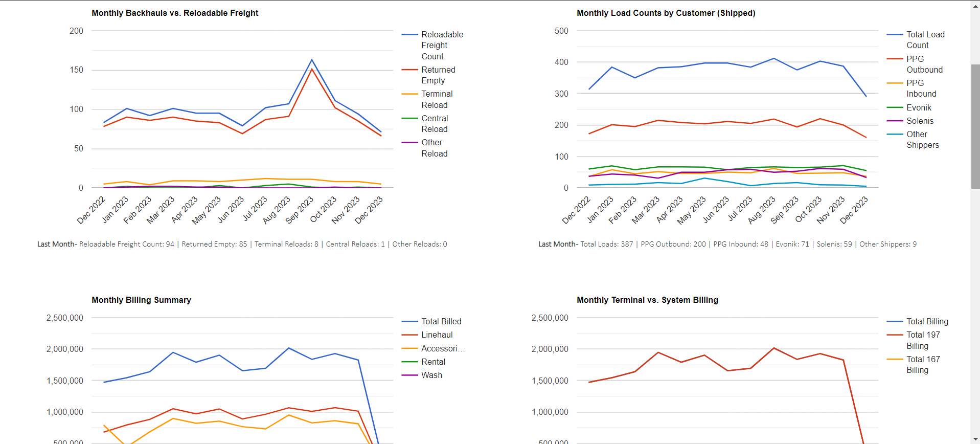This screenshot has height=444, width=980.
Task: Click the Other Shippers legend entry
Action: [x=914, y=140]
